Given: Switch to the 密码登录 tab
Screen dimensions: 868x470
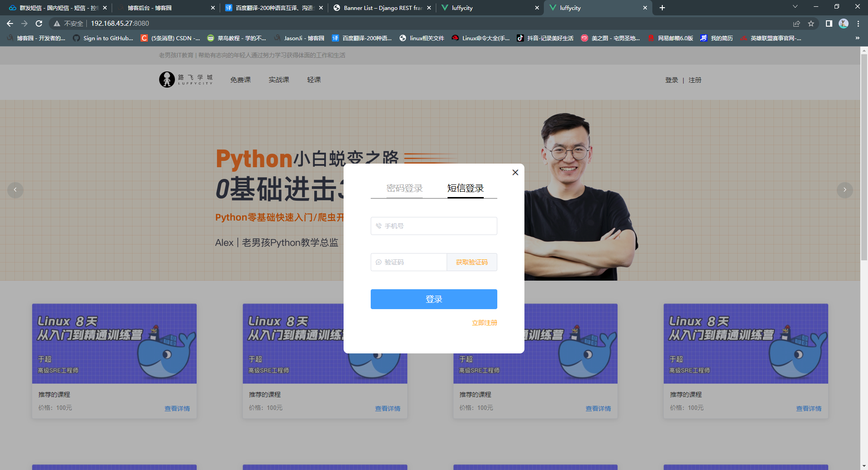Looking at the screenshot, I should pos(404,188).
